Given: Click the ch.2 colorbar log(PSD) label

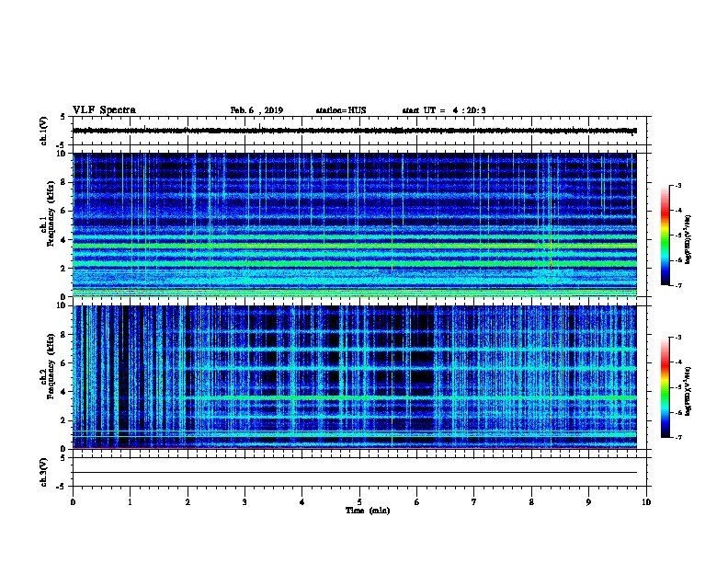Looking at the screenshot, I should pos(688,391).
